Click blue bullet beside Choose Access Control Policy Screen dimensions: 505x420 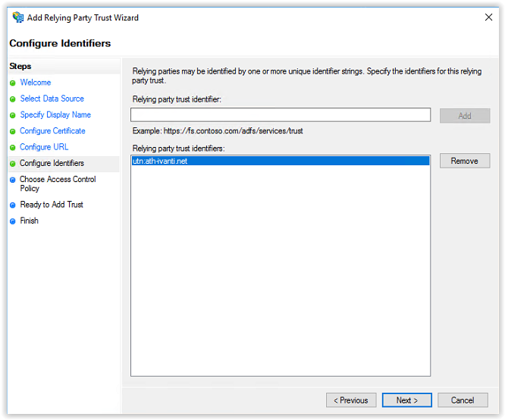pos(13,180)
